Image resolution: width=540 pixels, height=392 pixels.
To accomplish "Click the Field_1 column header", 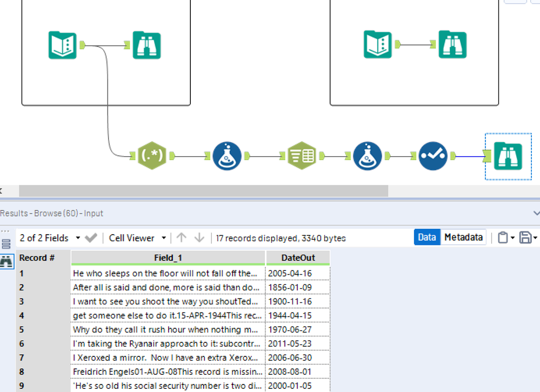I will [168, 258].
